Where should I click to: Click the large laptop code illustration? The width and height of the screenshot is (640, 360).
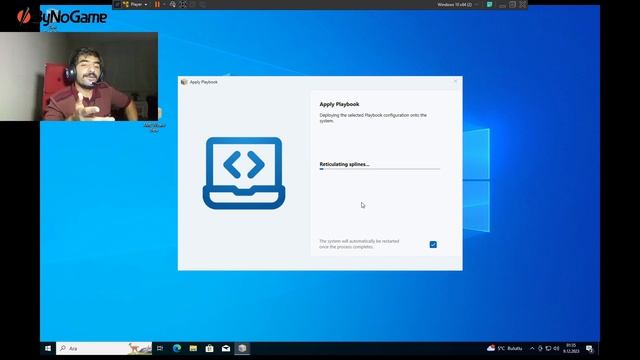tap(244, 173)
